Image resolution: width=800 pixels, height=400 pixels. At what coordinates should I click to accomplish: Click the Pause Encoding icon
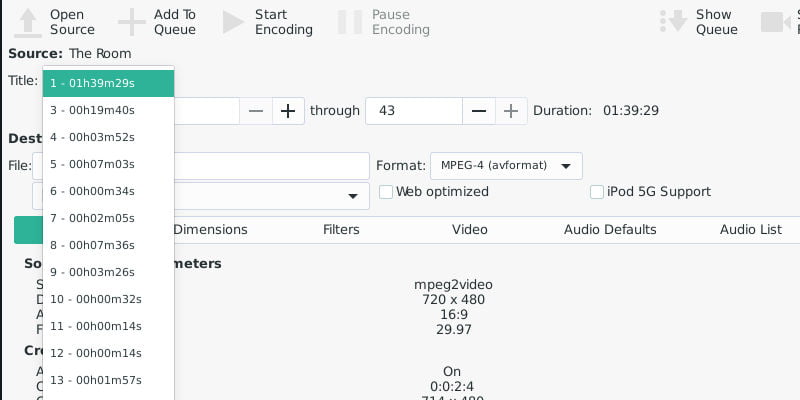(x=350, y=22)
